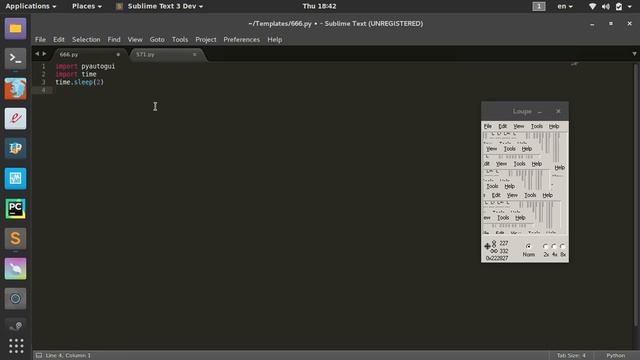Close the 571.py tab with its x

[x=195, y=54]
